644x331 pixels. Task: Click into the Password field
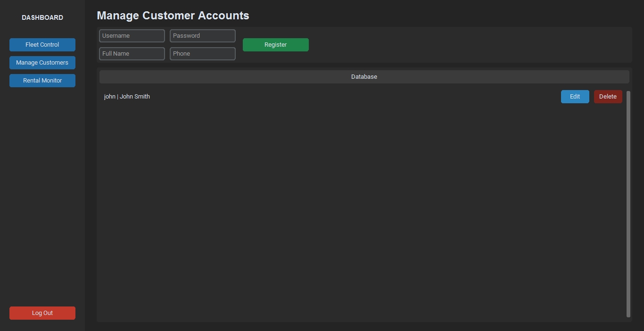coord(203,36)
